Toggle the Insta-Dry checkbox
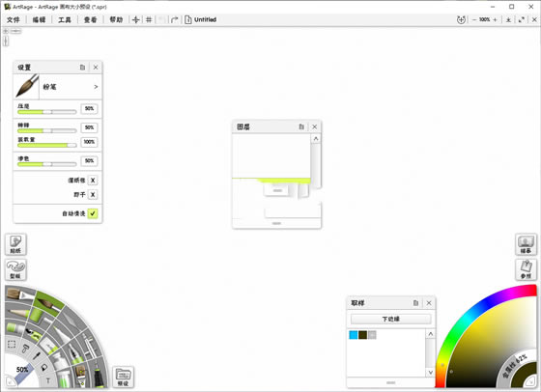This screenshot has height=392, width=541. 93,195
